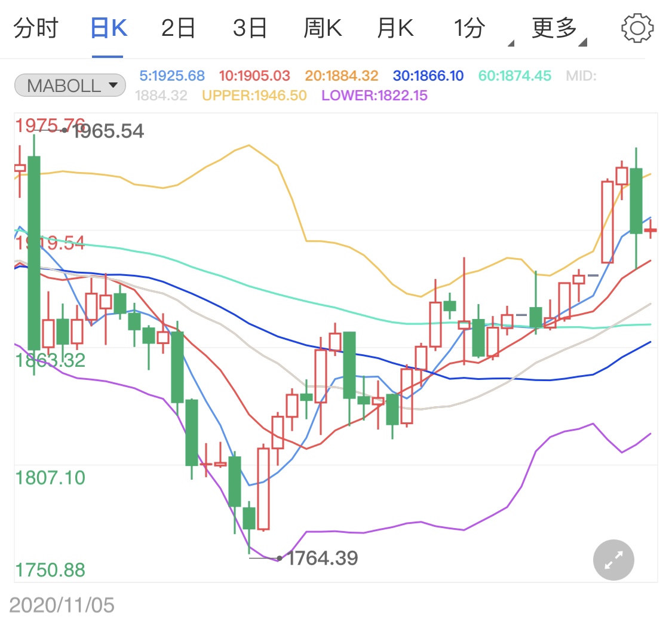Image resolution: width=672 pixels, height=635 pixels.
Task: Click the 1807.10 axis label
Action: [x=50, y=477]
